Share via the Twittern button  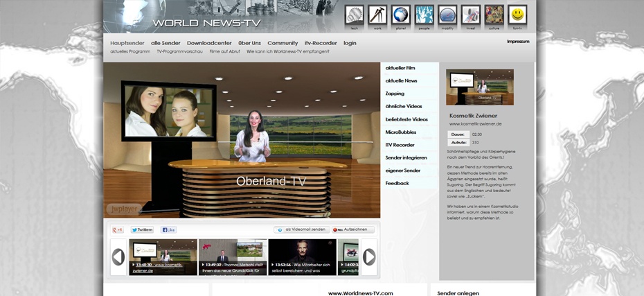coord(142,230)
